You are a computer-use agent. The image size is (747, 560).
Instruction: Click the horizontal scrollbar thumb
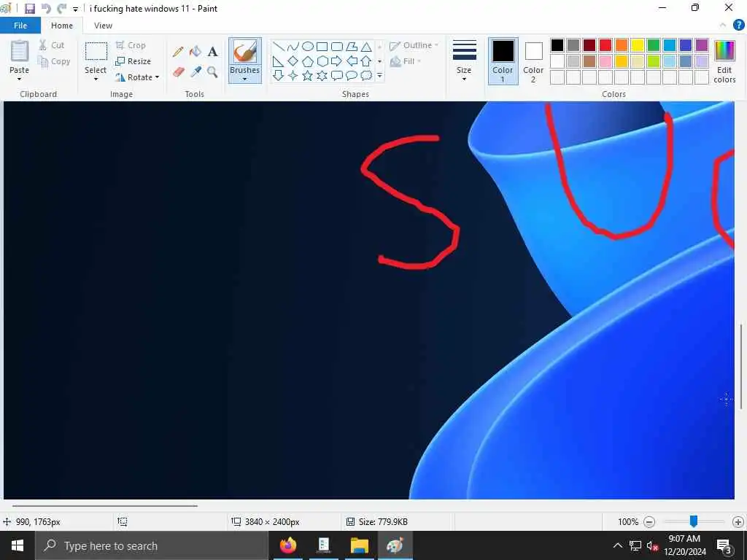click(105, 506)
